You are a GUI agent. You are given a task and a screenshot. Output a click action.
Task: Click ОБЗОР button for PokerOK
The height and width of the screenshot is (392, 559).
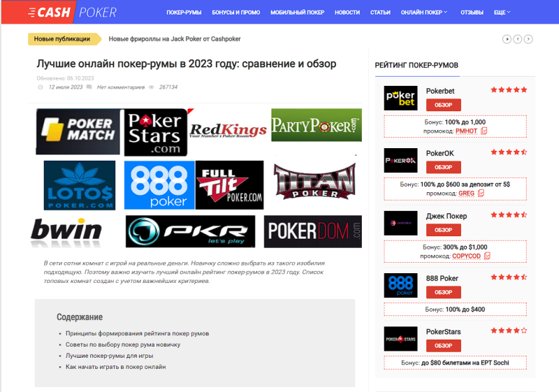(x=444, y=167)
